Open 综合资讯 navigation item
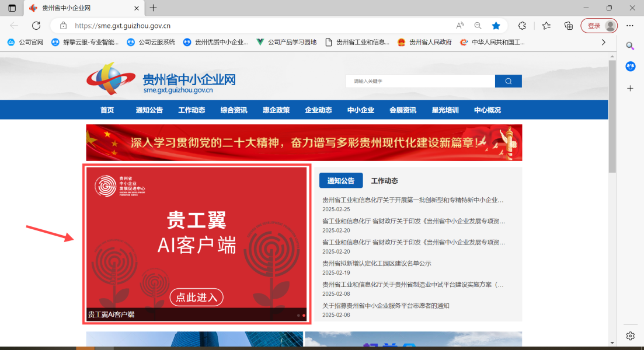Viewport: 644px width, 350px height. click(234, 110)
